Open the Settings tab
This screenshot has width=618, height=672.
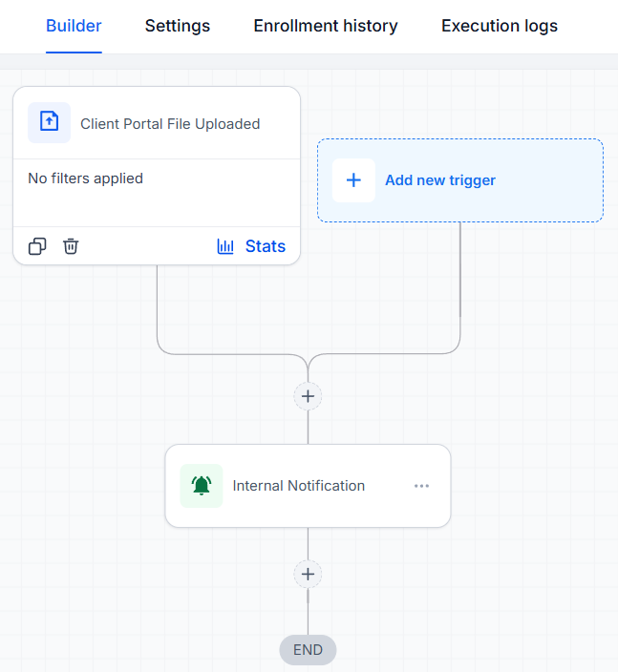(x=178, y=26)
